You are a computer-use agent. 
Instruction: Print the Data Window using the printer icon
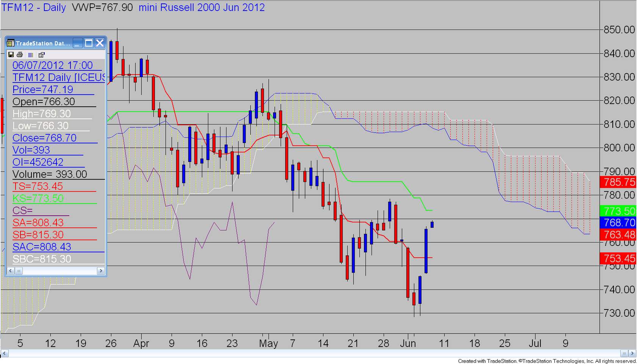20,55
